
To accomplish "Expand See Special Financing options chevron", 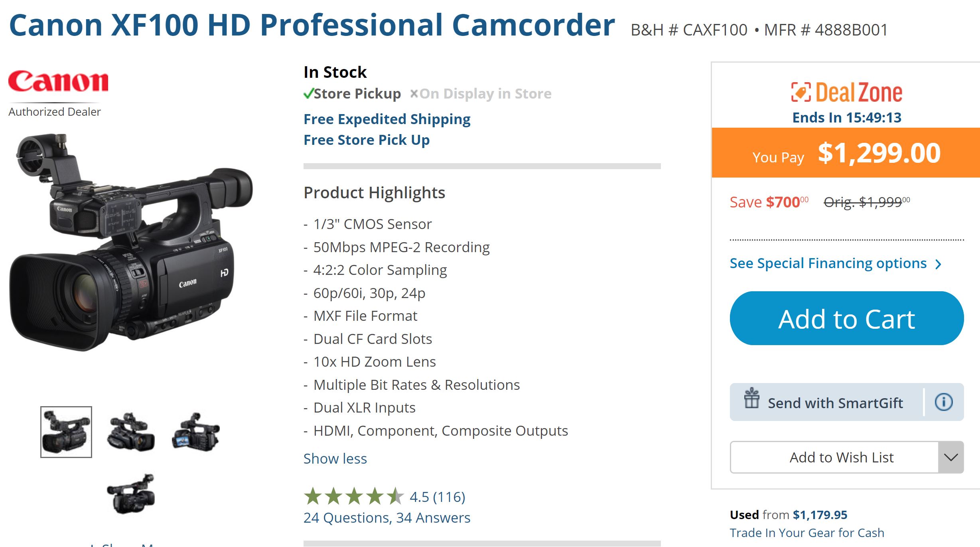I will click(939, 264).
